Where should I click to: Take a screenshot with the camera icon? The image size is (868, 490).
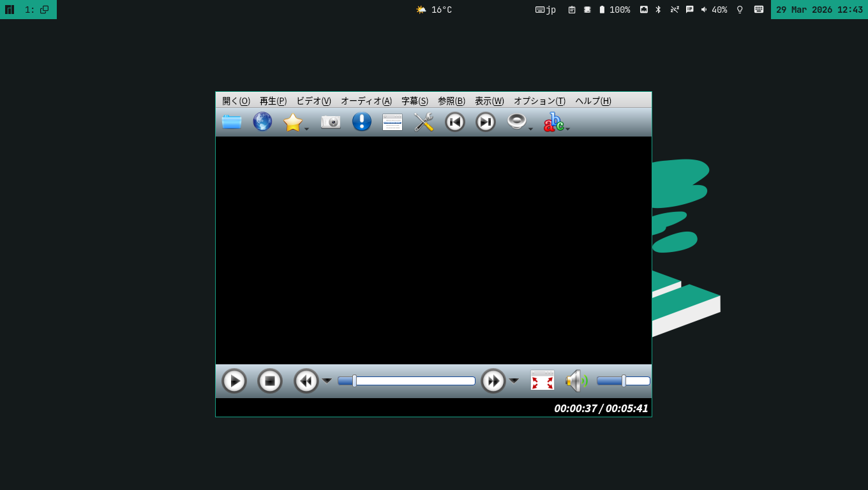tap(330, 122)
